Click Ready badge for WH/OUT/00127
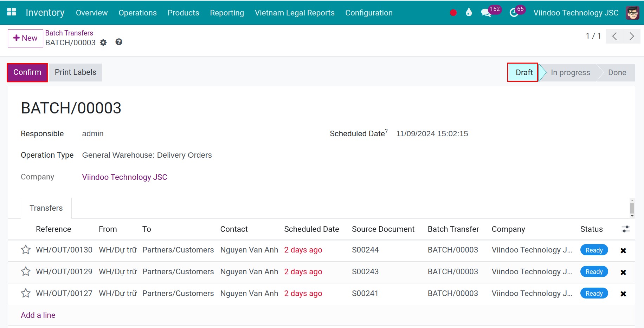Image resolution: width=644 pixels, height=328 pixels. tap(594, 294)
